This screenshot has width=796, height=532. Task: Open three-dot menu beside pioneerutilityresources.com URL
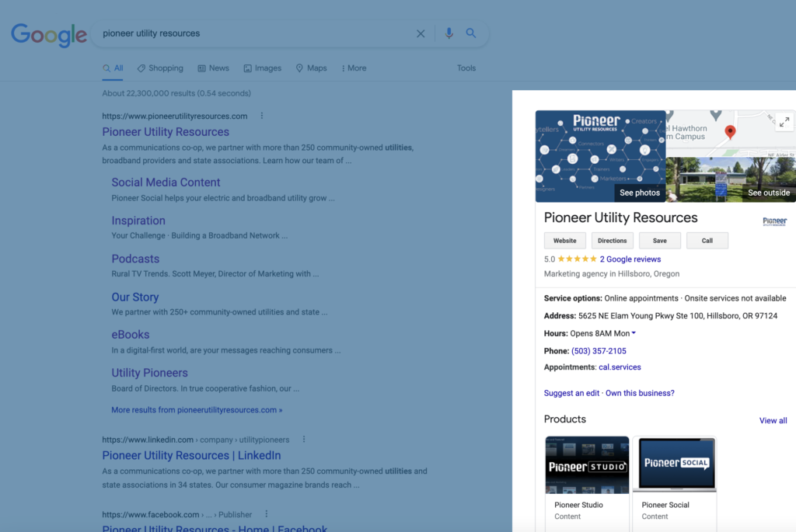point(262,116)
